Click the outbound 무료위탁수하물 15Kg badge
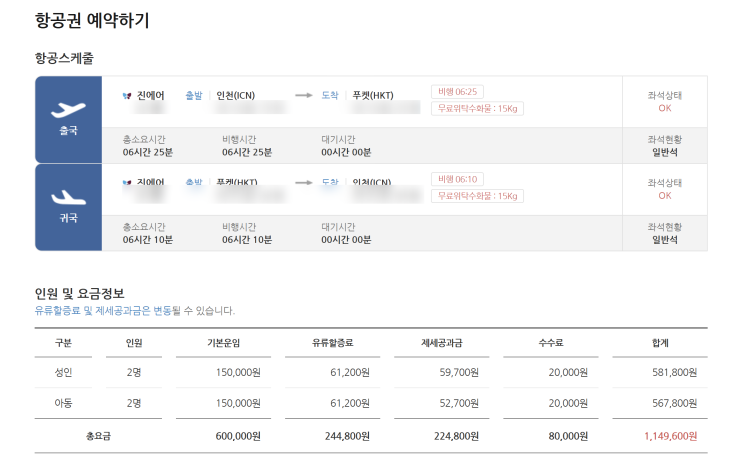The image size is (743, 462). click(477, 108)
